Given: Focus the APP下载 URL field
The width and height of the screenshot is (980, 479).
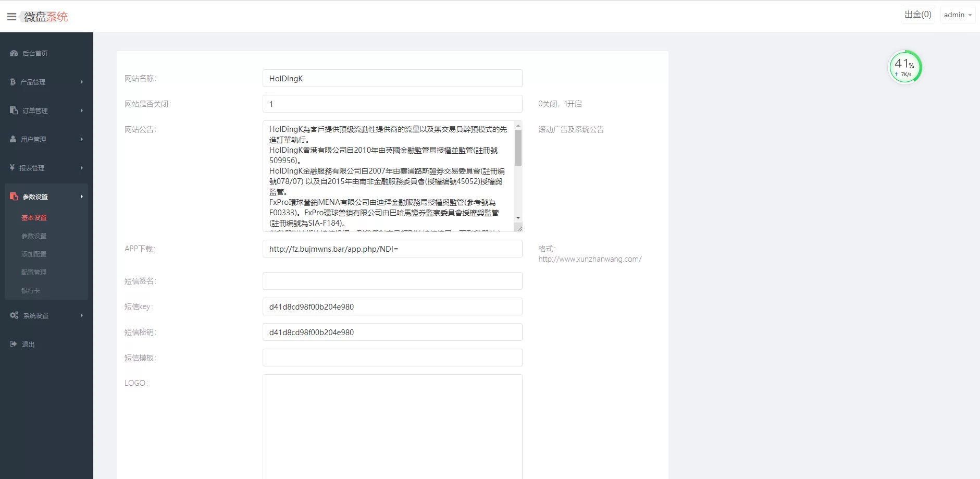Looking at the screenshot, I should click(x=392, y=249).
